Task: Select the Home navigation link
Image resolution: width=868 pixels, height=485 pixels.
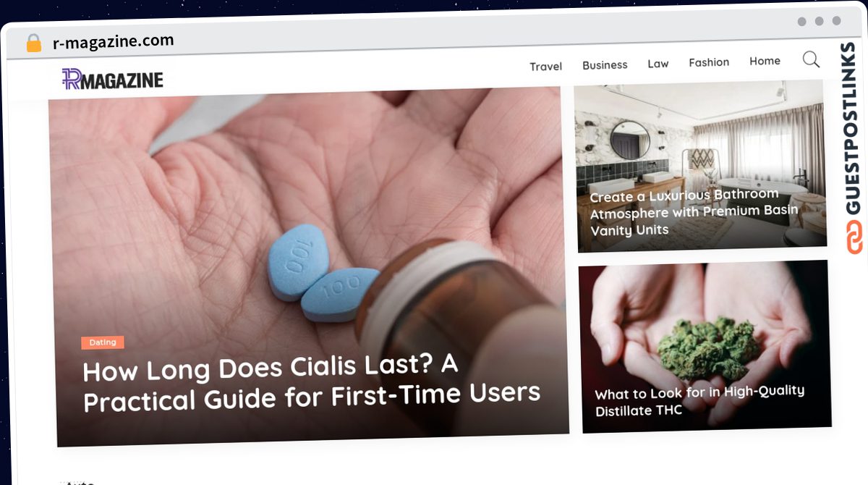Action: (x=765, y=61)
